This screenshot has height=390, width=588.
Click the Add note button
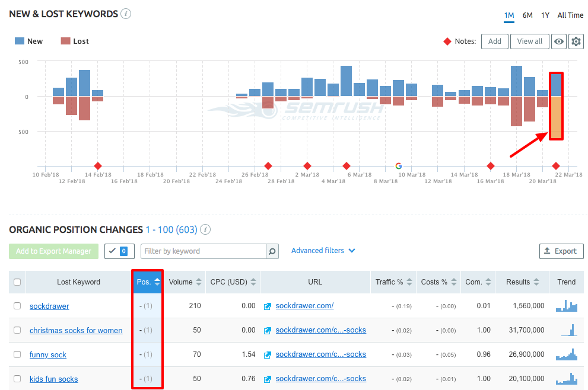pos(495,41)
